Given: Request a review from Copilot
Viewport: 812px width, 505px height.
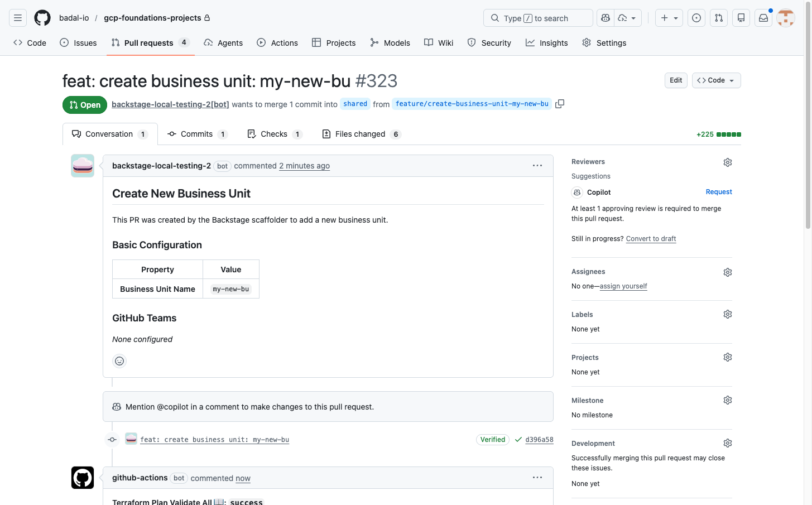Looking at the screenshot, I should [719, 192].
